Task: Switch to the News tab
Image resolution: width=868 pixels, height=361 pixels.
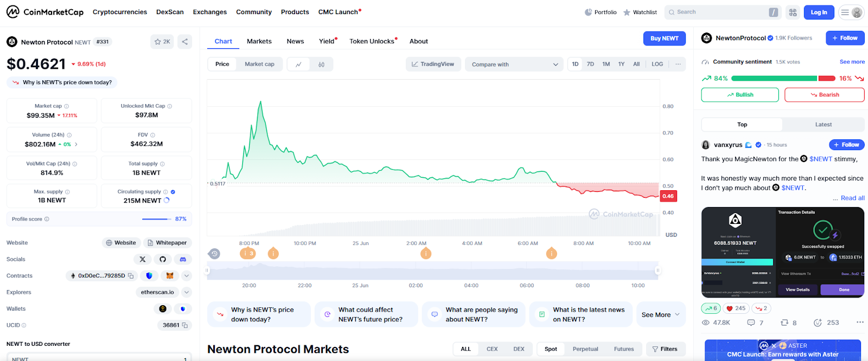Action: tap(295, 41)
